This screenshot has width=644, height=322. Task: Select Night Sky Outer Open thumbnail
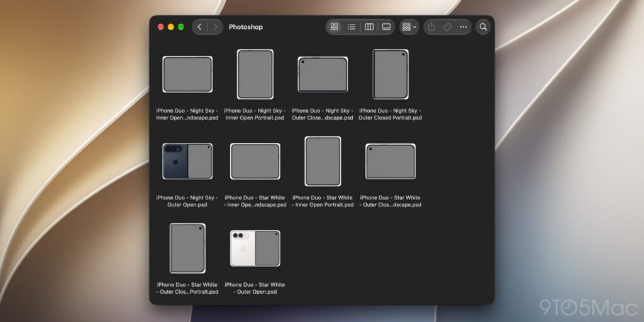click(187, 162)
